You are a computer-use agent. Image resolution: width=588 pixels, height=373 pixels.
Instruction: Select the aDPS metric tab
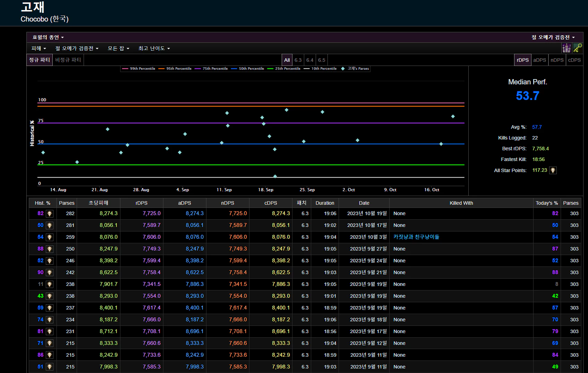(539, 60)
